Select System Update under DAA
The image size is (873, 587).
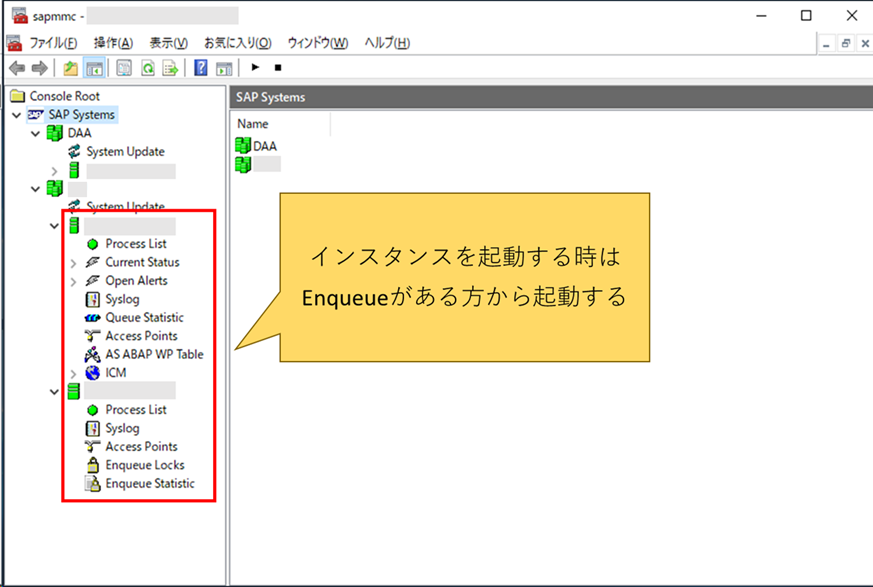(x=125, y=151)
